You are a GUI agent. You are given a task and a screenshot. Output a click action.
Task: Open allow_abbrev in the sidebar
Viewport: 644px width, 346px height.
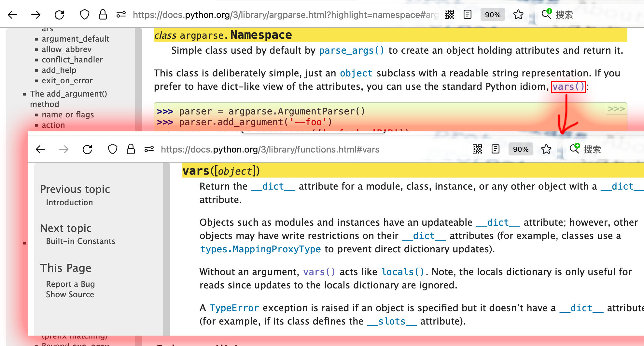point(66,49)
